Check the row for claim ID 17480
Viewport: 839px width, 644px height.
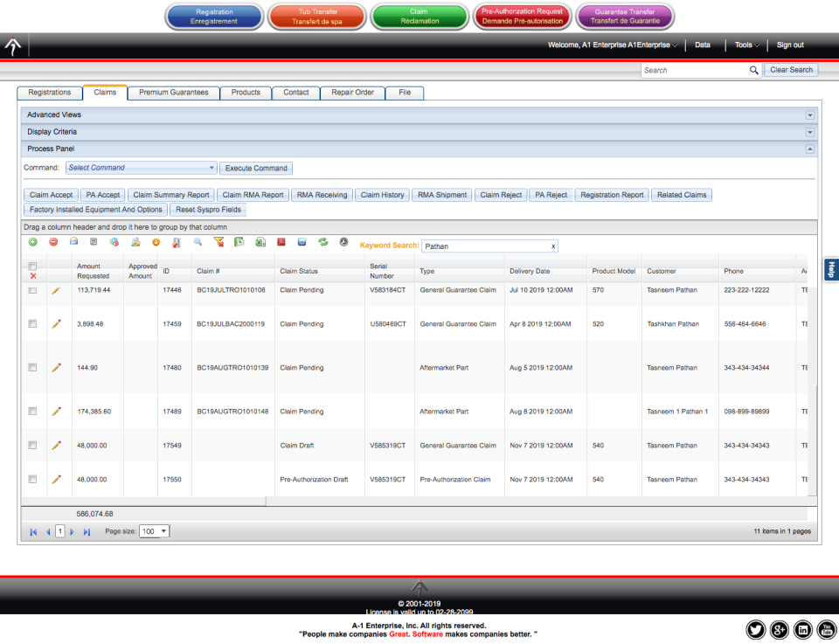(32, 368)
